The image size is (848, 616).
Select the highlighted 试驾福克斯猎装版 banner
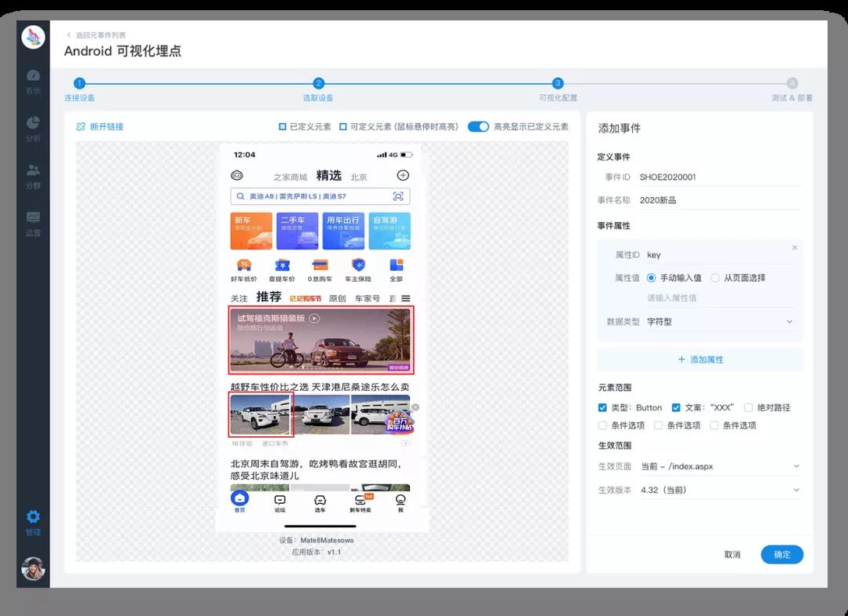pos(321,340)
